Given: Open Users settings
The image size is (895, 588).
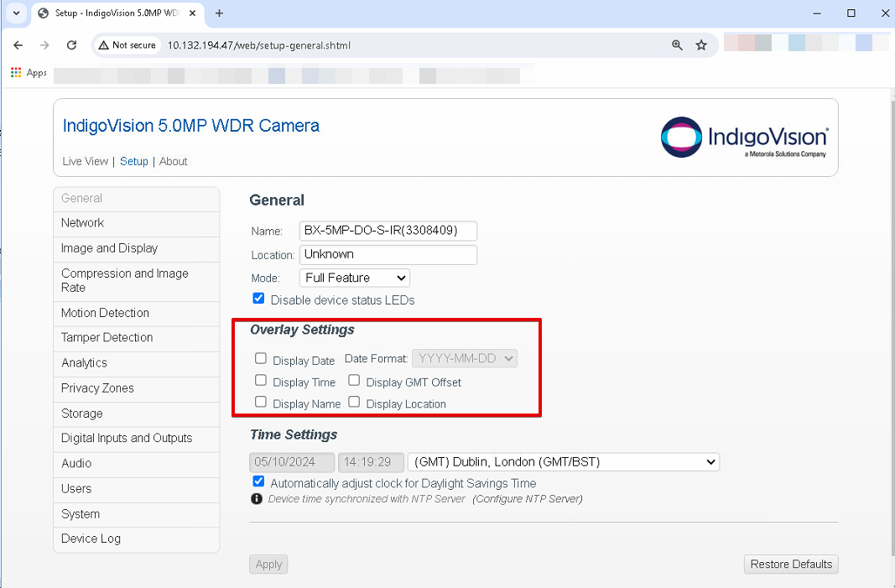Looking at the screenshot, I should tap(137, 489).
